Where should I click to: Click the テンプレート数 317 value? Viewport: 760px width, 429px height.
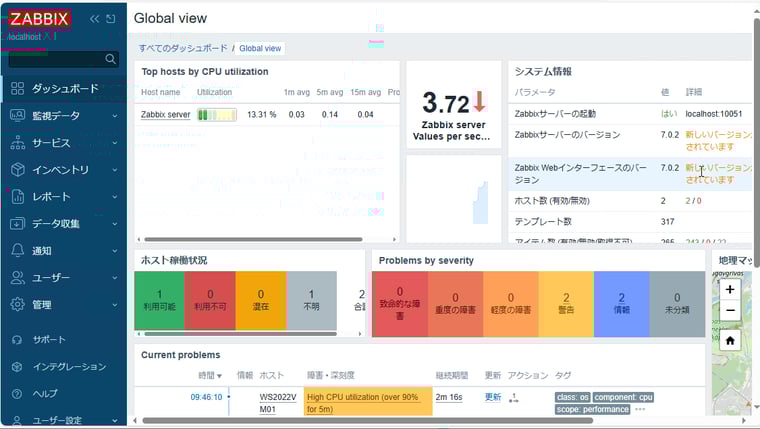coord(667,222)
